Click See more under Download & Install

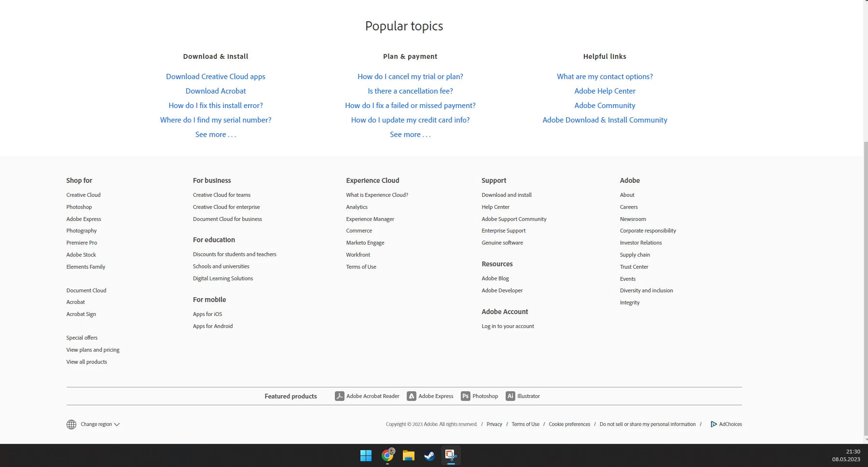click(216, 135)
